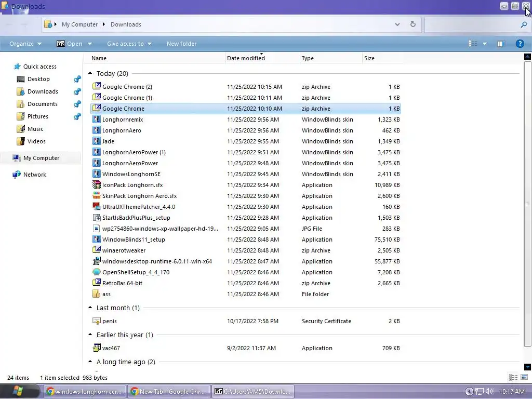Open the Organize dropdown menu
This screenshot has height=399, width=532.
pyautogui.click(x=25, y=44)
